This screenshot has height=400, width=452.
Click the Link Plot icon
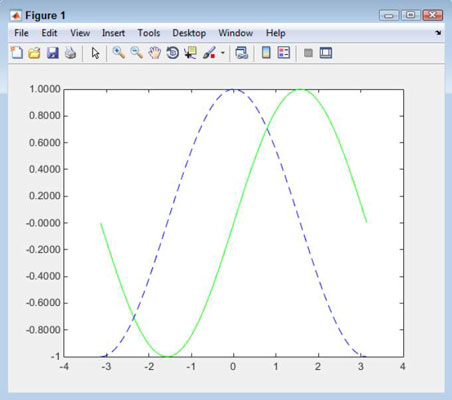241,53
